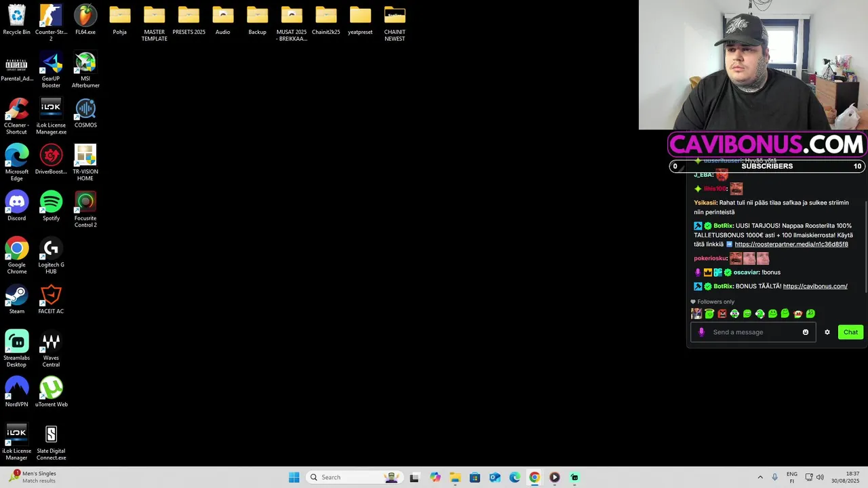Select the yeatpreset folder
This screenshot has height=488, width=868.
[x=360, y=20]
